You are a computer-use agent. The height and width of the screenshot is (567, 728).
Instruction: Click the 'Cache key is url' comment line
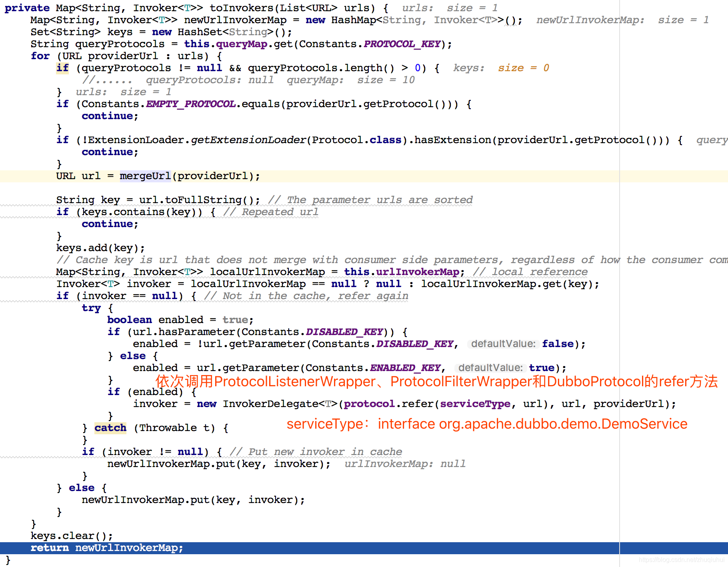click(392, 260)
